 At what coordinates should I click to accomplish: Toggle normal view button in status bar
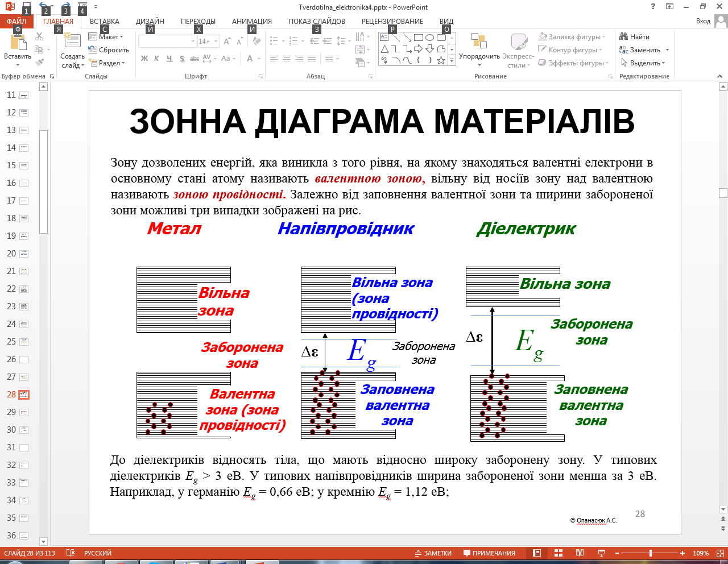click(536, 553)
